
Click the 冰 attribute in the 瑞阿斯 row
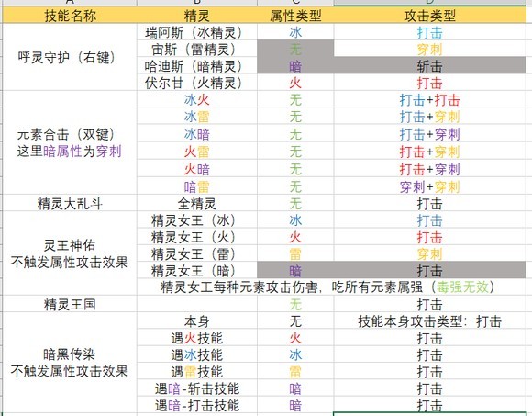coord(295,32)
